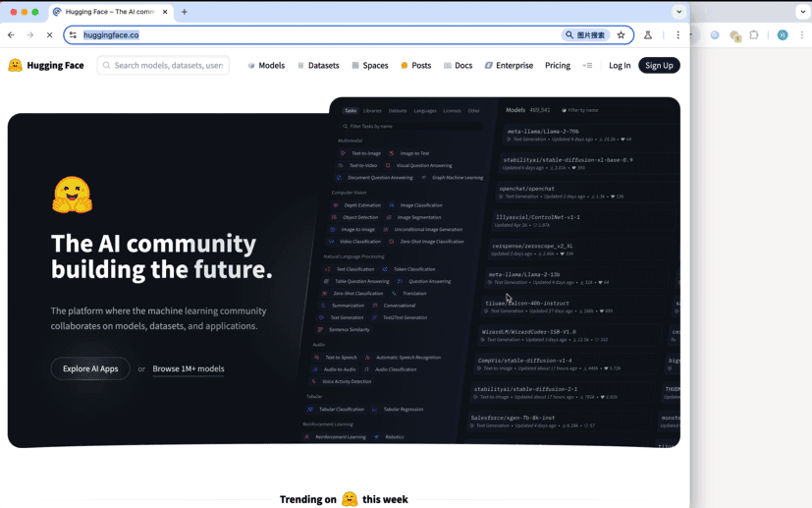Open site information icon beside huggingface.co

73,35
